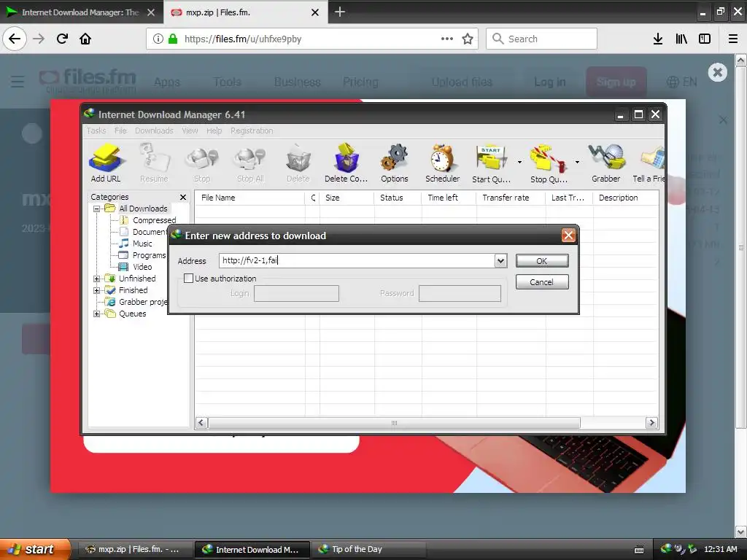The width and height of the screenshot is (747, 560).
Task: Click the Start Queue toolbar icon
Action: click(x=491, y=163)
